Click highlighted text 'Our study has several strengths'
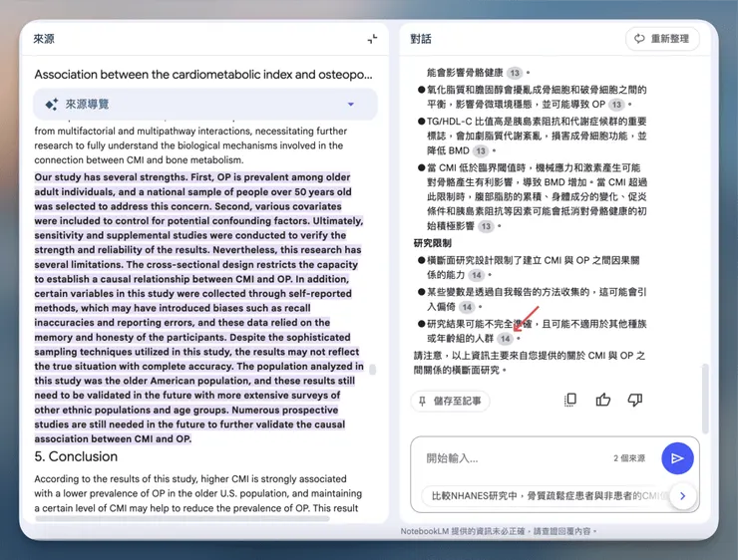738x560 pixels. [111, 177]
